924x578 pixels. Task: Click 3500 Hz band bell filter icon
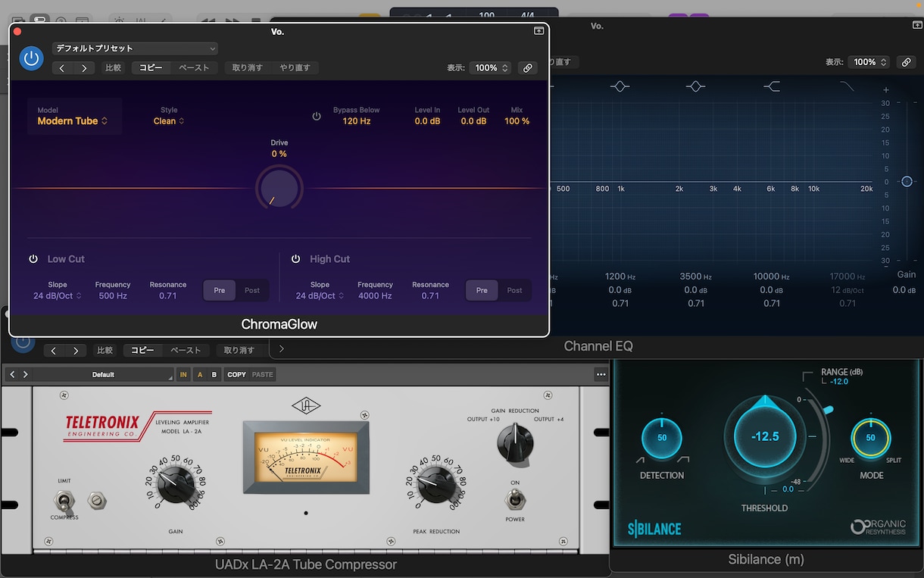click(696, 86)
